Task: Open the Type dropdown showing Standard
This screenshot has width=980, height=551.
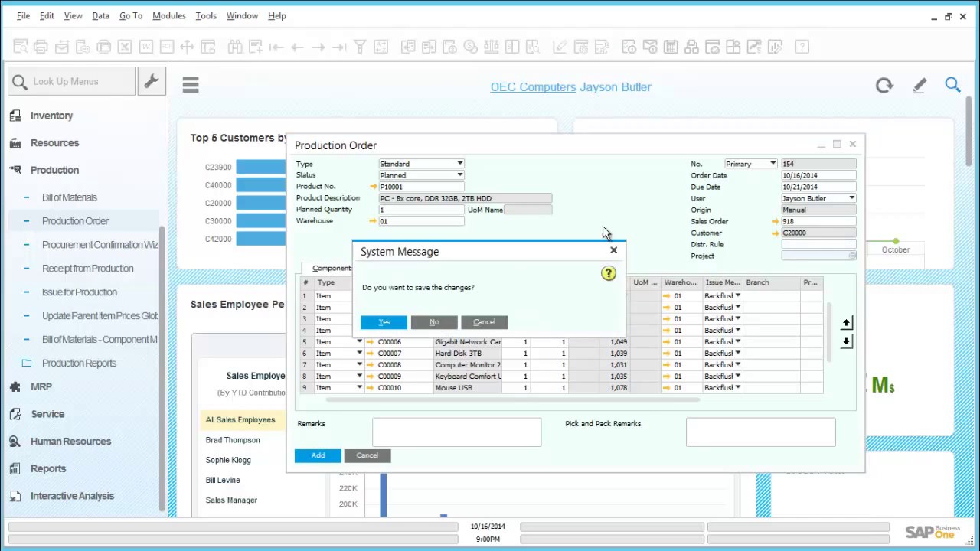Action: point(459,164)
